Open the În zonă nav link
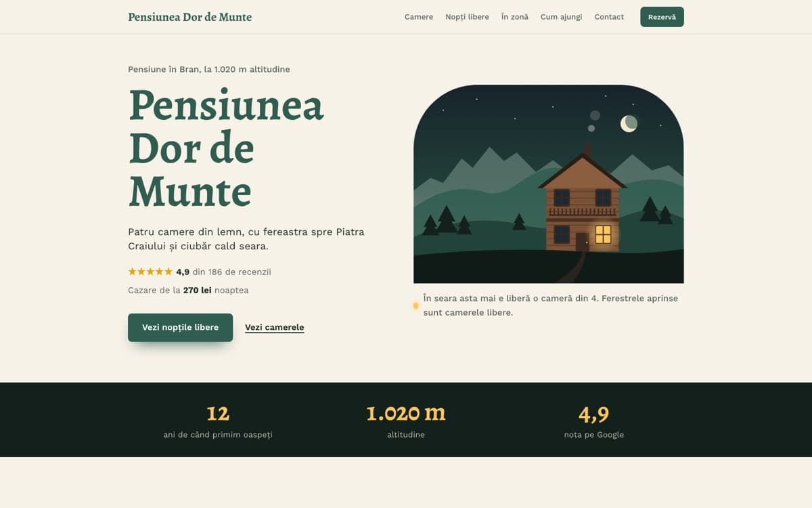Screen dimensions: 812x508 [x=515, y=17]
